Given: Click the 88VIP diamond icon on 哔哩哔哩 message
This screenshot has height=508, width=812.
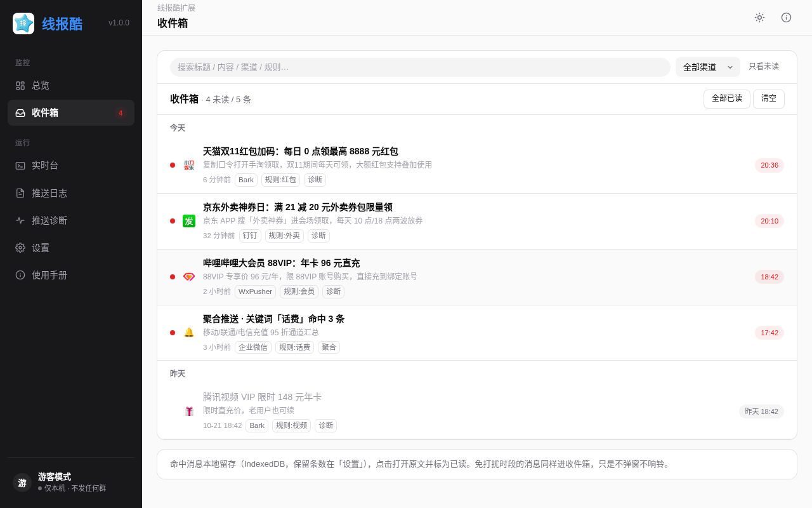Looking at the screenshot, I should 189,277.
